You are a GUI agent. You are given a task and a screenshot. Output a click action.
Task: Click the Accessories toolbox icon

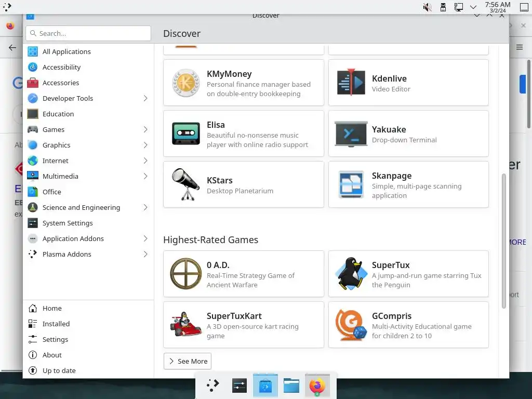point(33,83)
